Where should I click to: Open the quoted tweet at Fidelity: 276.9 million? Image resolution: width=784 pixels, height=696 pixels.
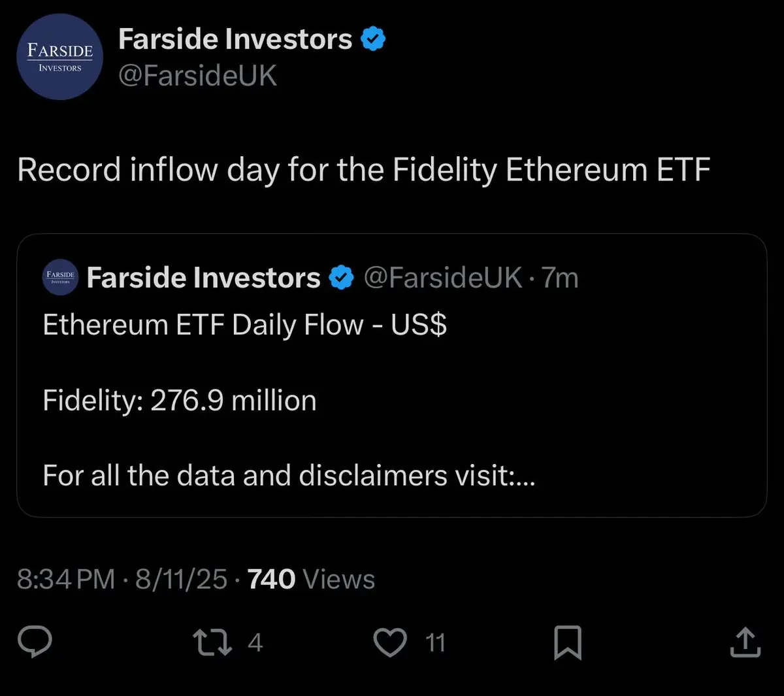[x=180, y=400]
